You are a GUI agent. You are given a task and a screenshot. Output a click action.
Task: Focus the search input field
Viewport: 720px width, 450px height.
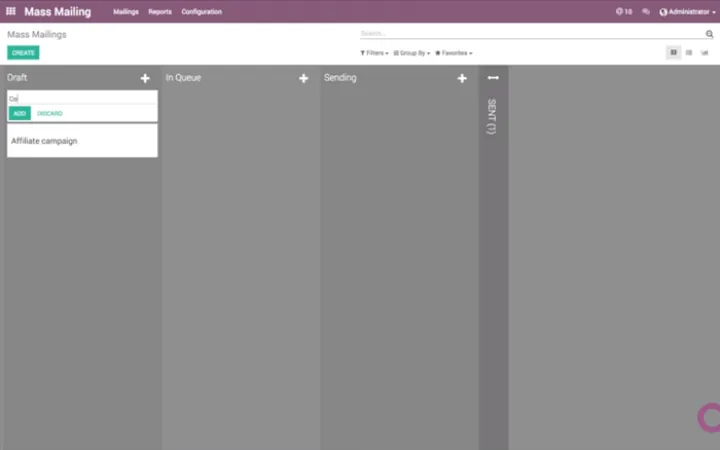click(x=532, y=34)
